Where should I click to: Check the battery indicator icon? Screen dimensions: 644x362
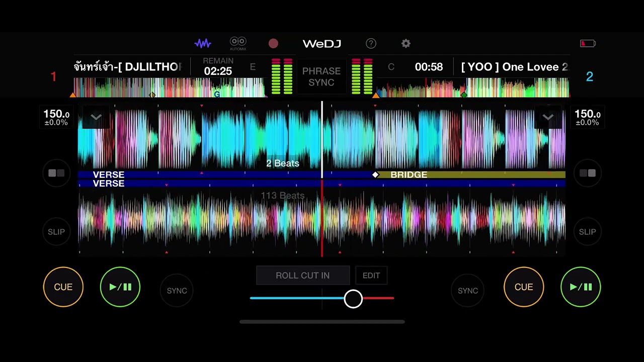pyautogui.click(x=588, y=44)
